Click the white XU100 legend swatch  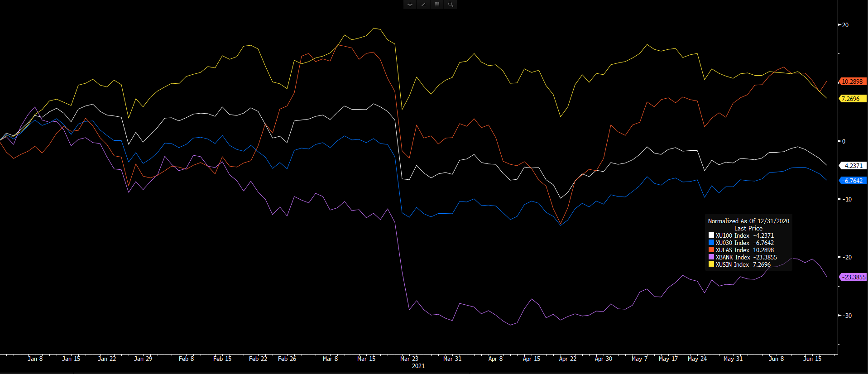(x=711, y=235)
